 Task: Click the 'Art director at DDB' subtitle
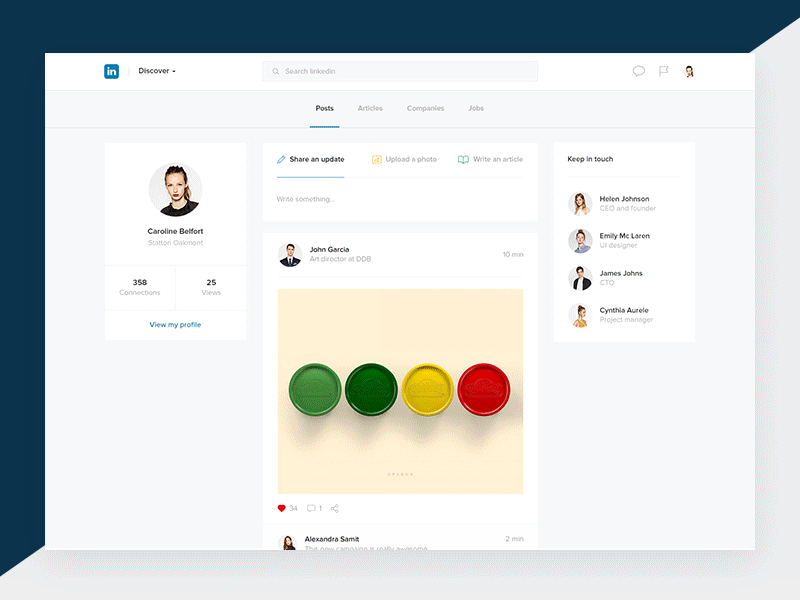tap(340, 259)
